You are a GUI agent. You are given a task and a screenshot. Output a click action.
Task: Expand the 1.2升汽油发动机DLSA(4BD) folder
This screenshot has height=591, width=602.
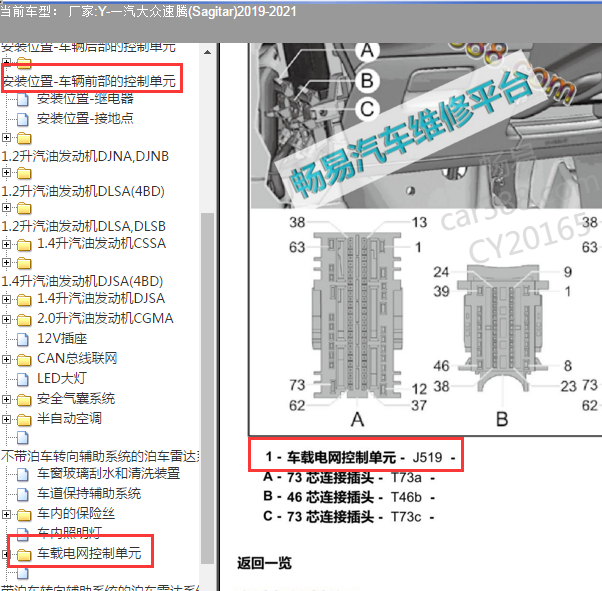(x=6, y=172)
